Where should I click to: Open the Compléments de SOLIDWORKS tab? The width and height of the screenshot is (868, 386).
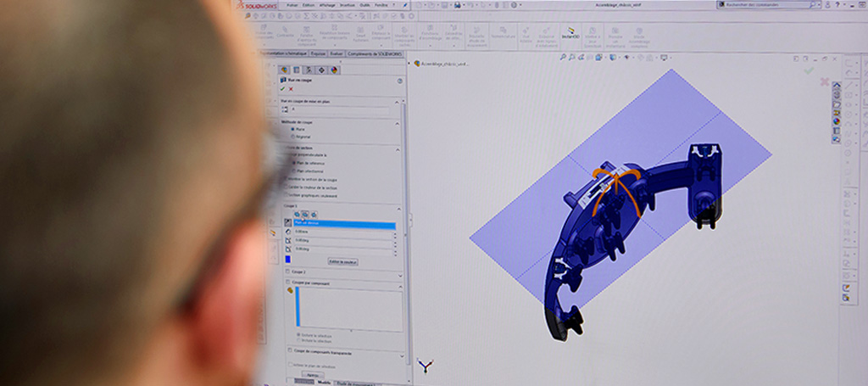click(x=374, y=53)
